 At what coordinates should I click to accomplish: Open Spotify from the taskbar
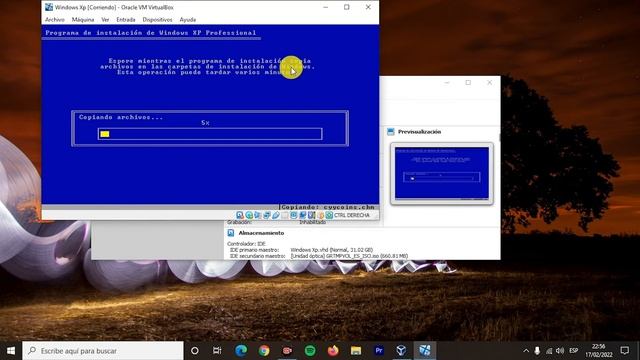click(x=310, y=351)
